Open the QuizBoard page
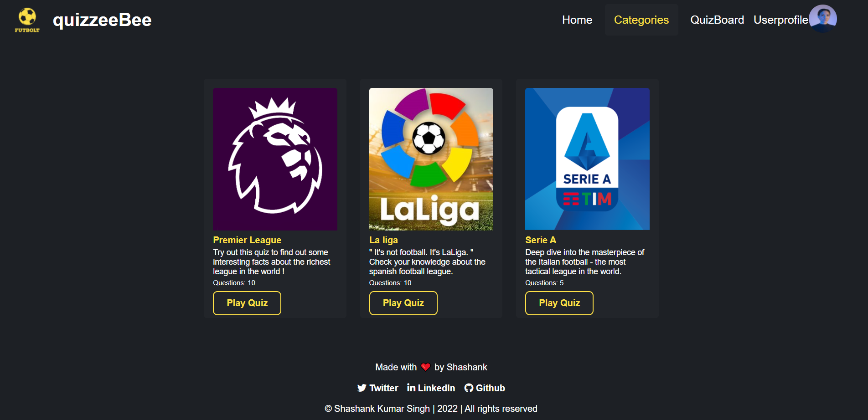The width and height of the screenshot is (868, 420). point(717,20)
